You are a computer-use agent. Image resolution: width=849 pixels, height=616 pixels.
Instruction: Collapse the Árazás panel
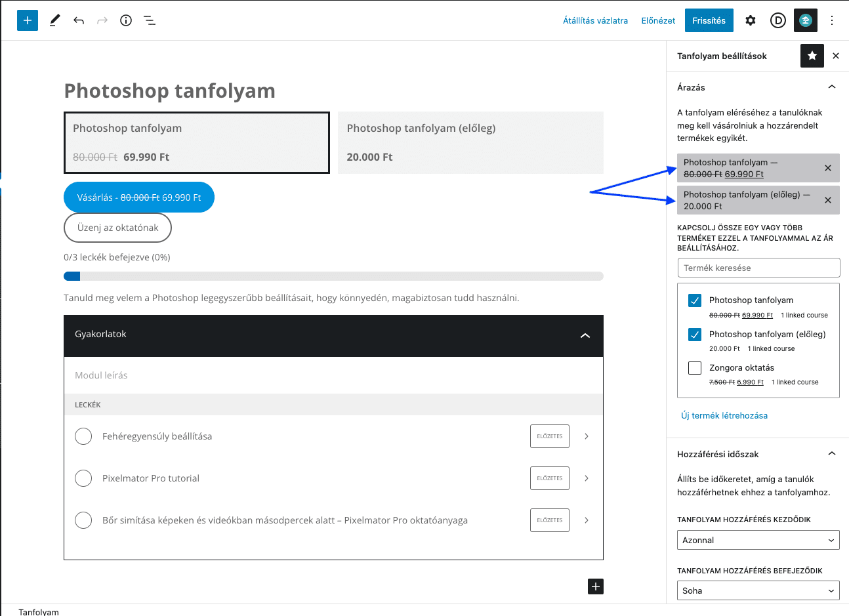tap(832, 87)
